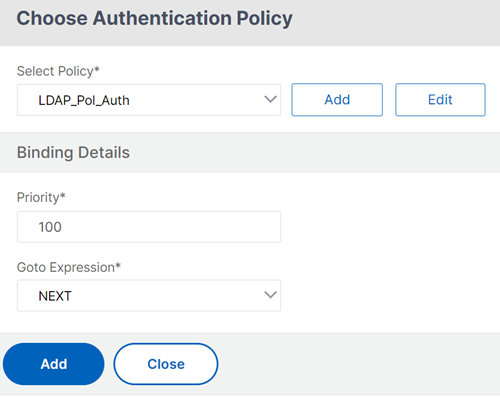Click the Binding Details section header

click(73, 153)
